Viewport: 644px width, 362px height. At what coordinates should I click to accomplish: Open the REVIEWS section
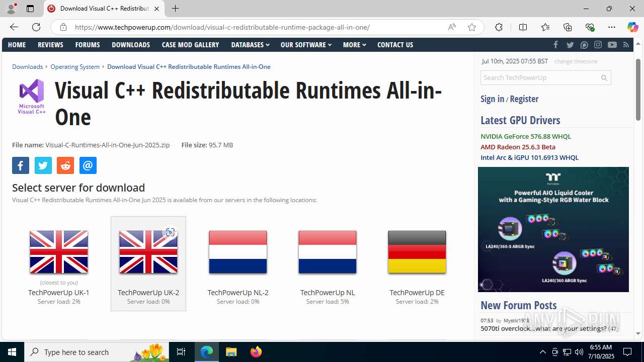pos(50,45)
